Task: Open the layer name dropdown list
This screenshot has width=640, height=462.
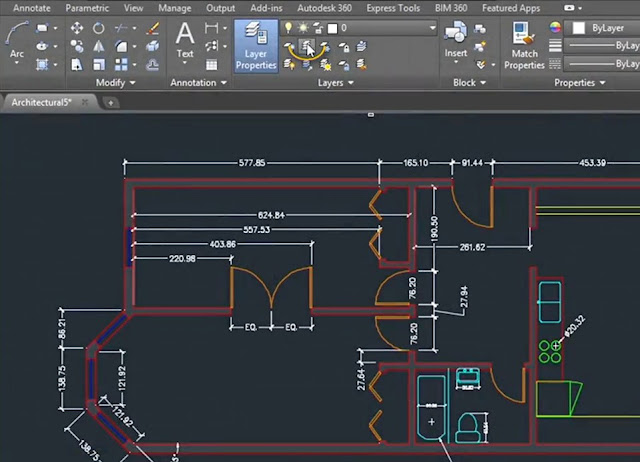Action: pos(432,28)
